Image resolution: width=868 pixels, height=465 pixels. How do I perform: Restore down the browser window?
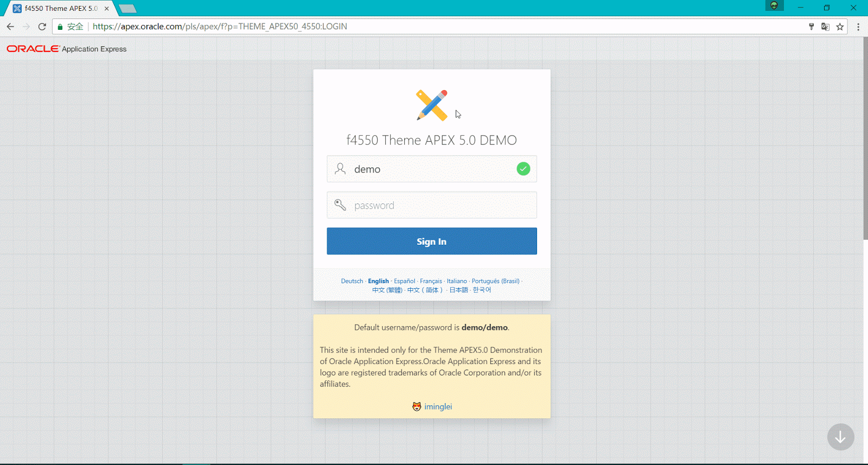827,8
